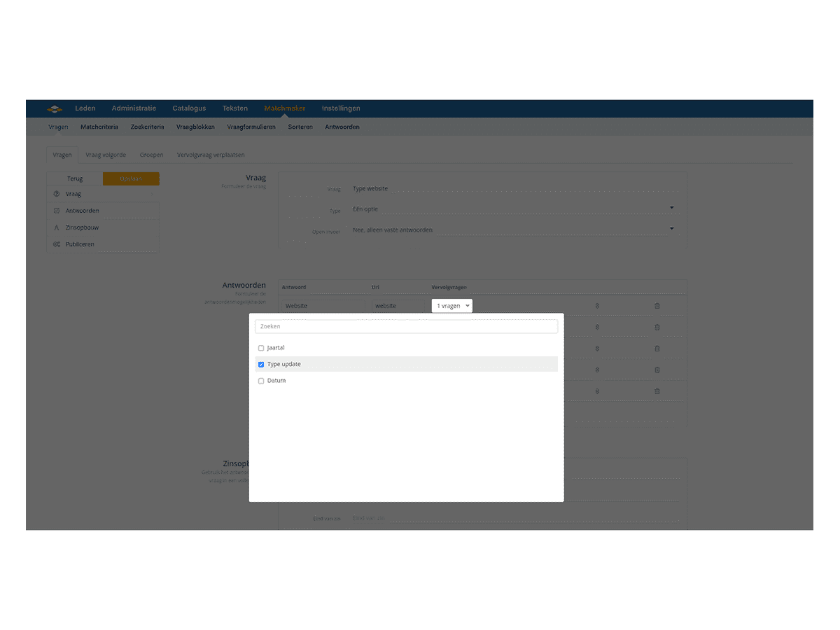Click the logo icon in the top bar
This screenshot has height=630, width=840.
click(55, 108)
